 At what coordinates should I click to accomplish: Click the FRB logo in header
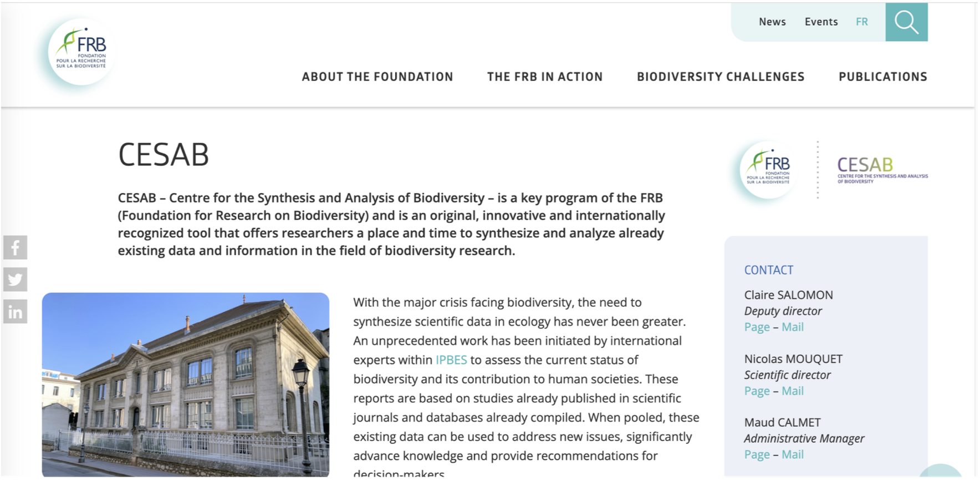81,52
